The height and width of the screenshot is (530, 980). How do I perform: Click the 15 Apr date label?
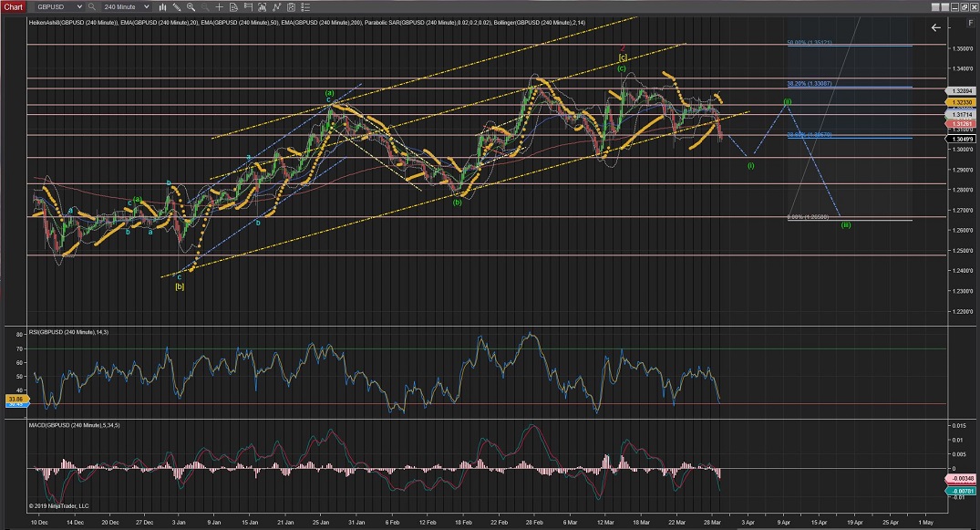click(819, 523)
